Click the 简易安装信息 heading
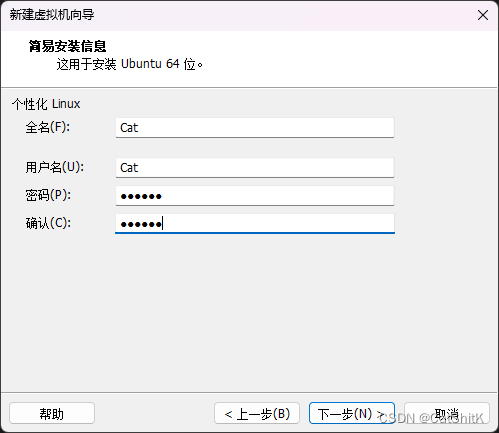This screenshot has width=499, height=433. (67, 46)
